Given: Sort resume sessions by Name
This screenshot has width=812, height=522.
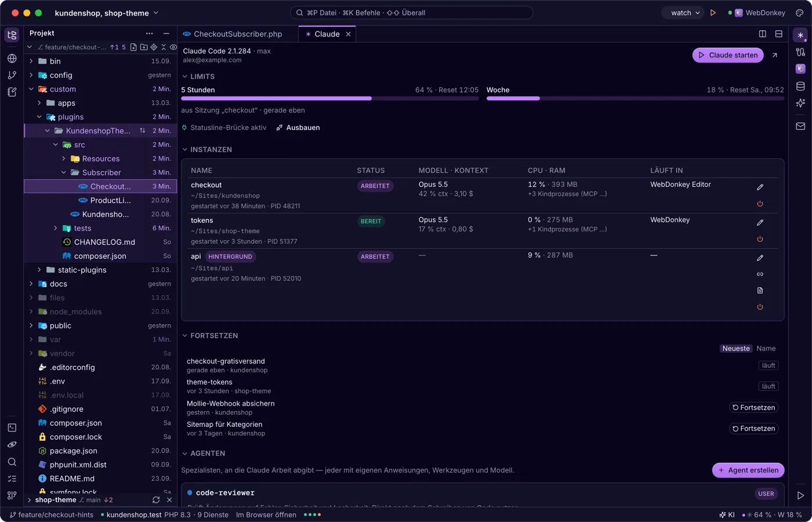Looking at the screenshot, I should [766, 349].
